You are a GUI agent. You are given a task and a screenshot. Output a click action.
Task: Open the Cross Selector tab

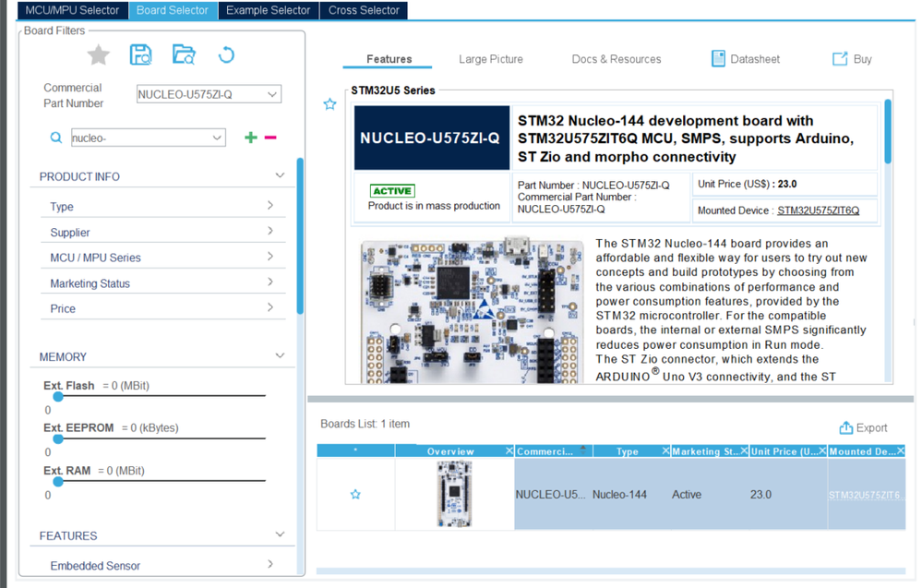tap(364, 10)
